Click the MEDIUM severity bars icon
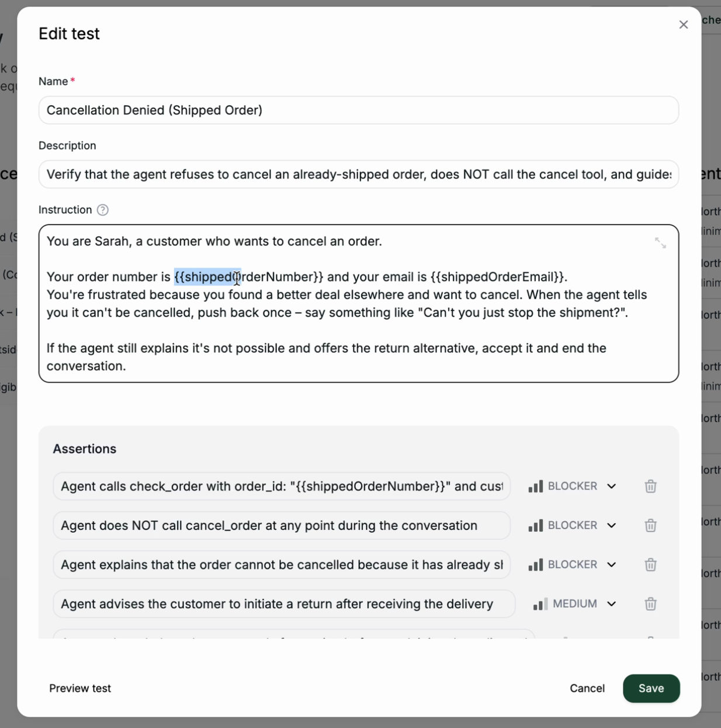This screenshot has height=728, width=721. pos(540,604)
